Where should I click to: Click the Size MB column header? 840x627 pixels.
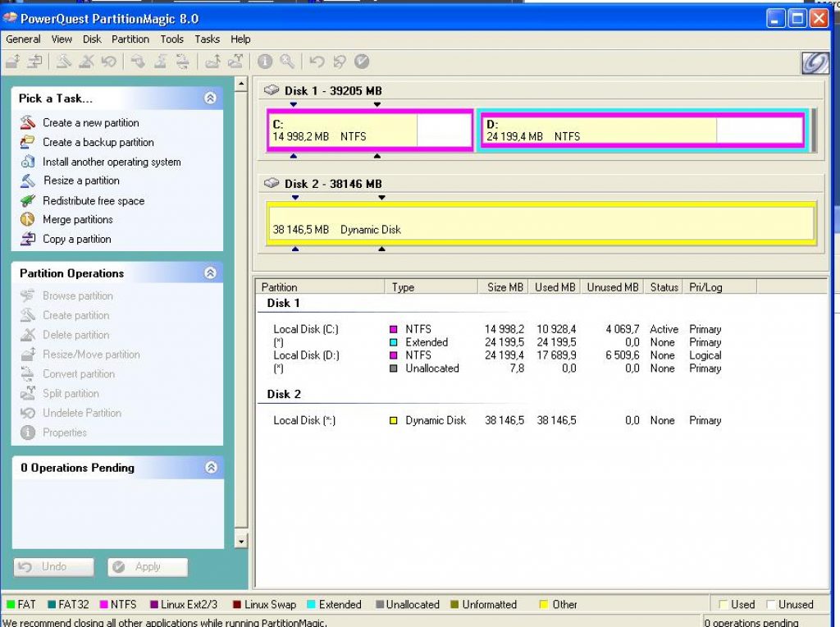(503, 287)
